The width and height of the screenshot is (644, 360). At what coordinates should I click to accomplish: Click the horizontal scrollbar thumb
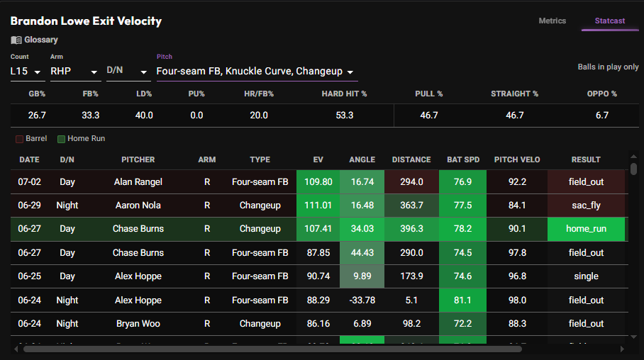click(x=272, y=349)
